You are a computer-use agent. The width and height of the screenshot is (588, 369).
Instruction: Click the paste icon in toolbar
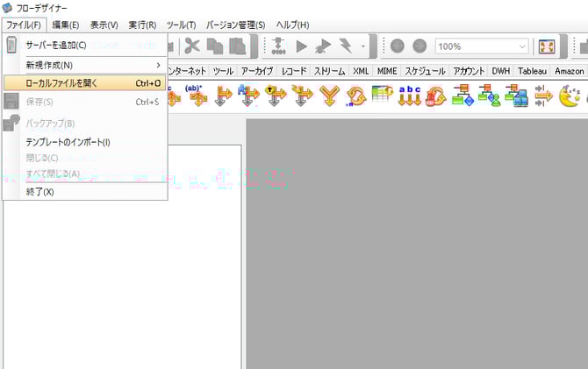[237, 46]
